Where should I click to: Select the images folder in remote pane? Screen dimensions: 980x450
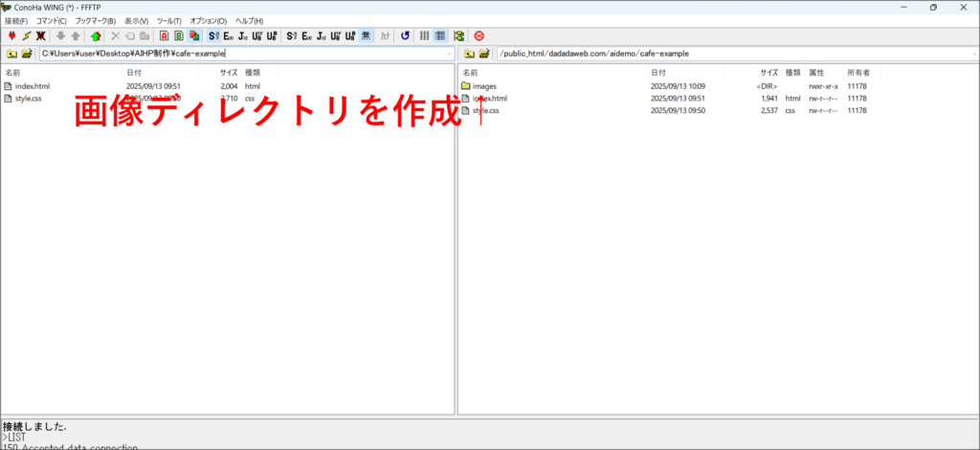point(484,86)
